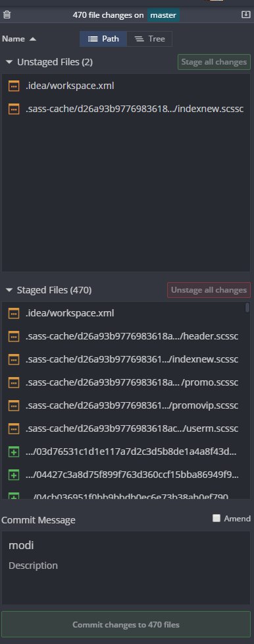Viewport: 254px width, 644px height.
Task: Click green added icon beside 03d76531c1d1e file
Action: click(x=14, y=452)
